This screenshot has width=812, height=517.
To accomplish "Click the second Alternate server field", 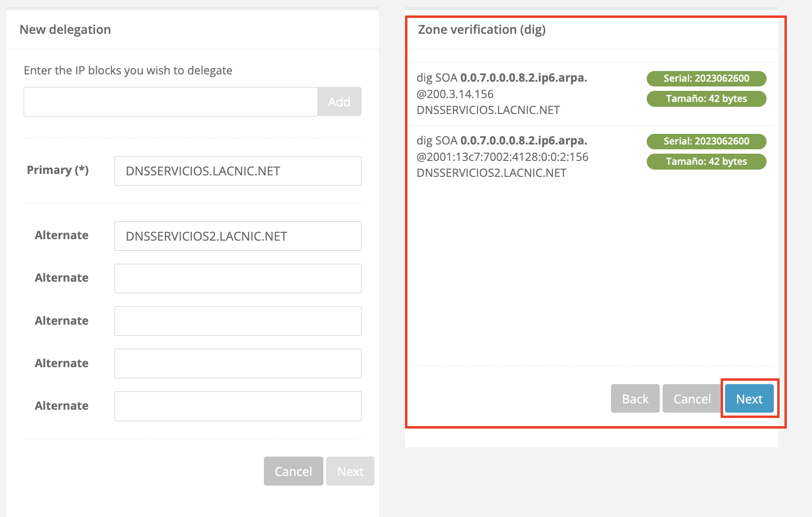I will coord(238,278).
